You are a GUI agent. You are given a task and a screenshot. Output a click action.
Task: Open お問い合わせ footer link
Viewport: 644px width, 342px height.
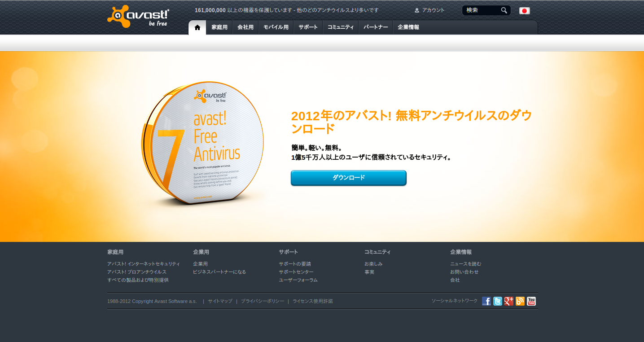pos(464,272)
